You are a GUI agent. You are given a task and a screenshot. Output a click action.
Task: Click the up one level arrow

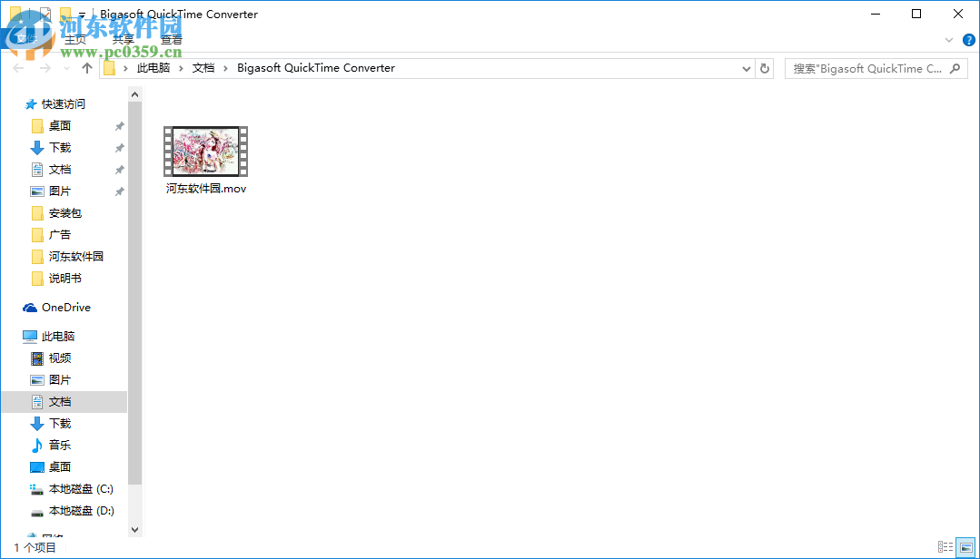click(x=86, y=67)
